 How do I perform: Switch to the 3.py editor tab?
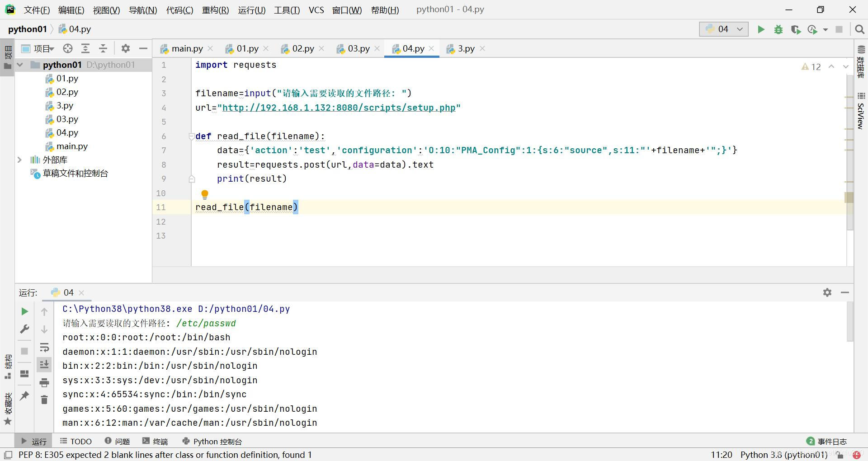(466, 49)
